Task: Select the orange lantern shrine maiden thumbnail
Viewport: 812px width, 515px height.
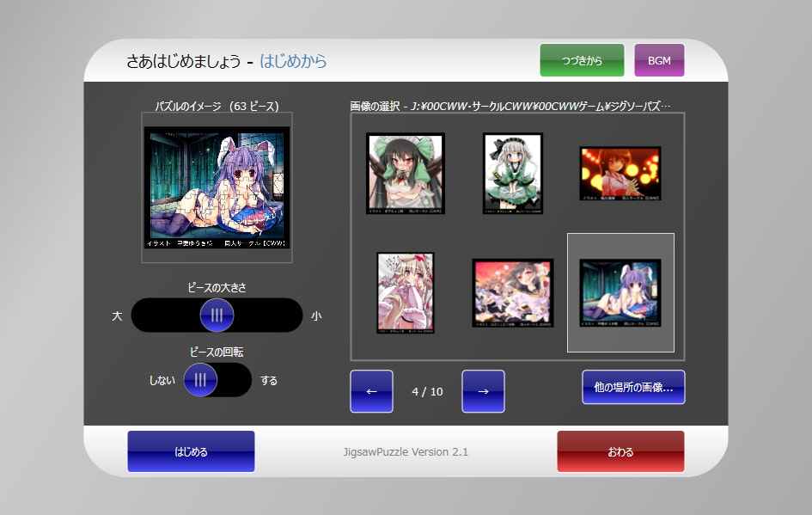Action: coord(620,174)
